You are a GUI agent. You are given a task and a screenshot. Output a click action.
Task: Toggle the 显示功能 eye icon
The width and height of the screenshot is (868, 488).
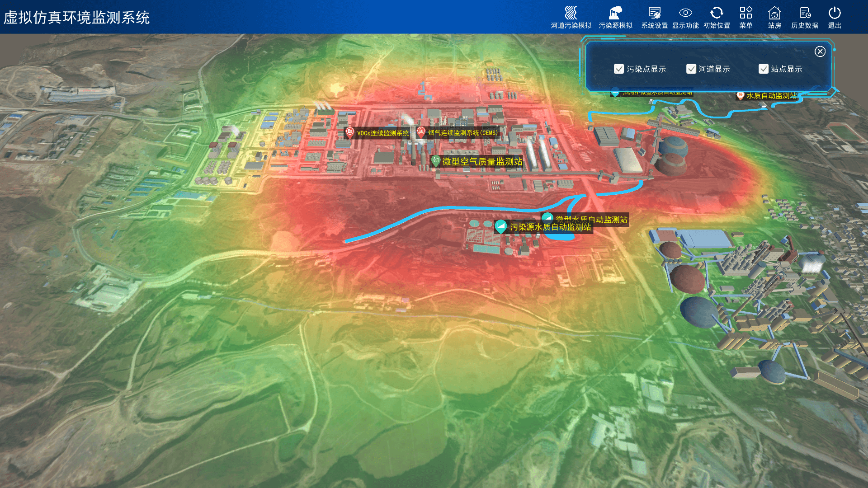(685, 13)
